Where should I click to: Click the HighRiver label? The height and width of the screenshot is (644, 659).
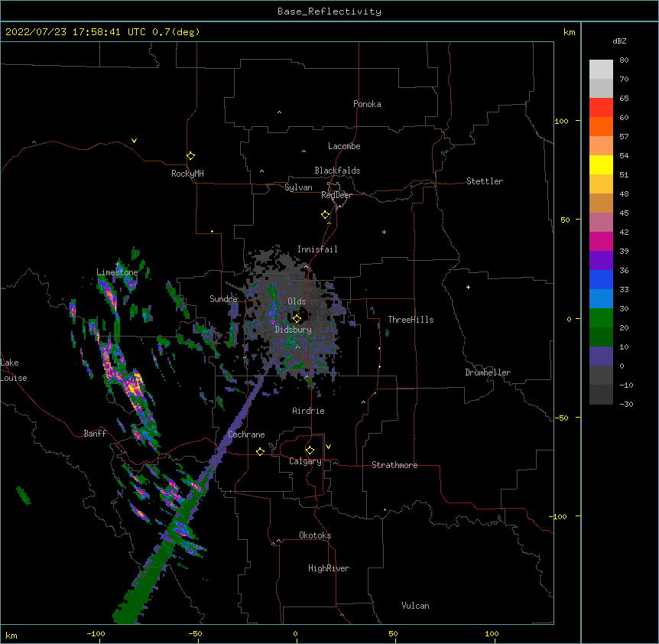(x=329, y=568)
